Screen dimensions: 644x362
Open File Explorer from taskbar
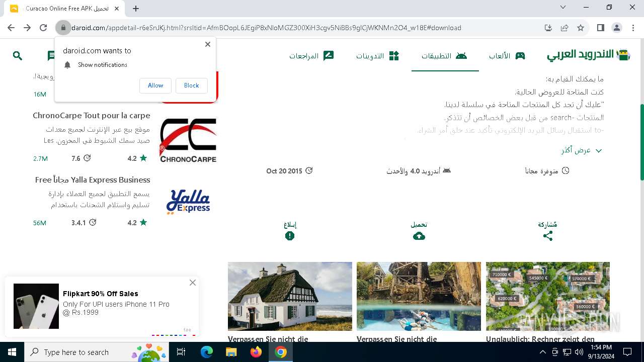point(231,352)
